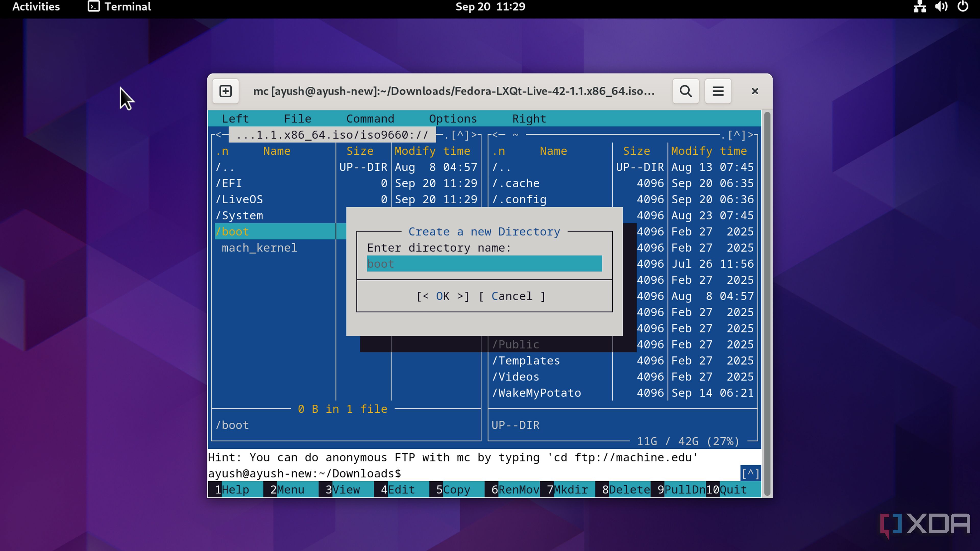Click the right panel forward arrow >
This screenshot has width=980, height=551.
[751, 135]
